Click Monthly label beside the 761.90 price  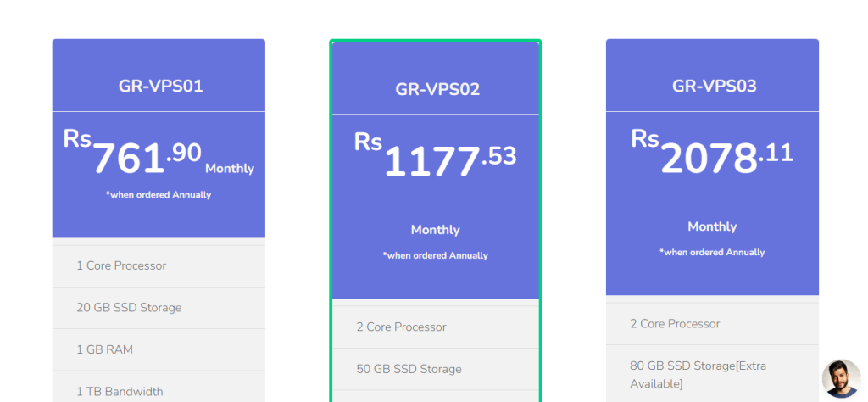point(229,169)
